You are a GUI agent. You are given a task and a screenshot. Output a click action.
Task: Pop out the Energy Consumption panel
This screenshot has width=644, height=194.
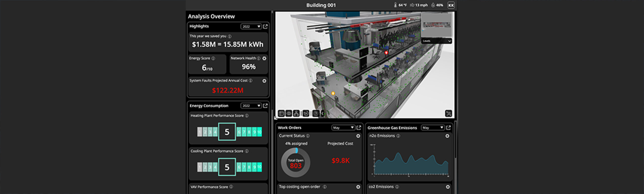(265, 106)
